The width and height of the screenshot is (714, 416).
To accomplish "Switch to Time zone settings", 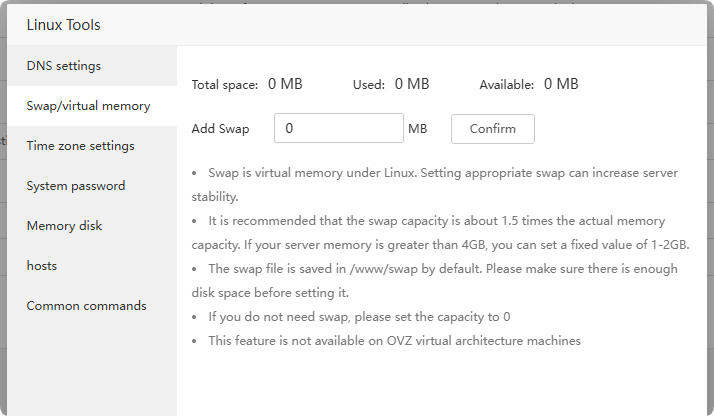I will pyautogui.click(x=80, y=146).
